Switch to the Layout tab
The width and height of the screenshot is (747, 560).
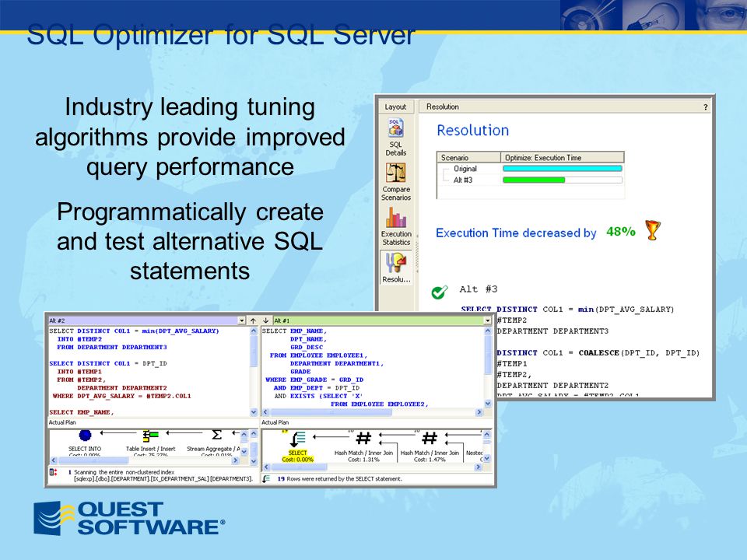396,107
